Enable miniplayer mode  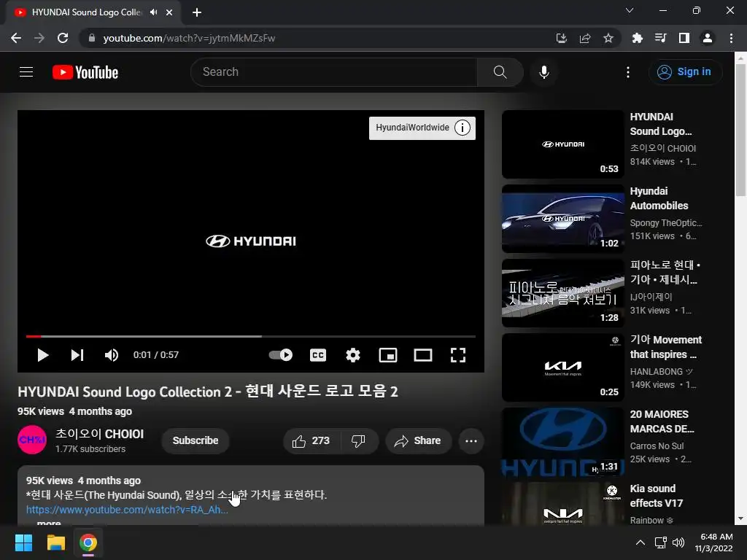388,355
